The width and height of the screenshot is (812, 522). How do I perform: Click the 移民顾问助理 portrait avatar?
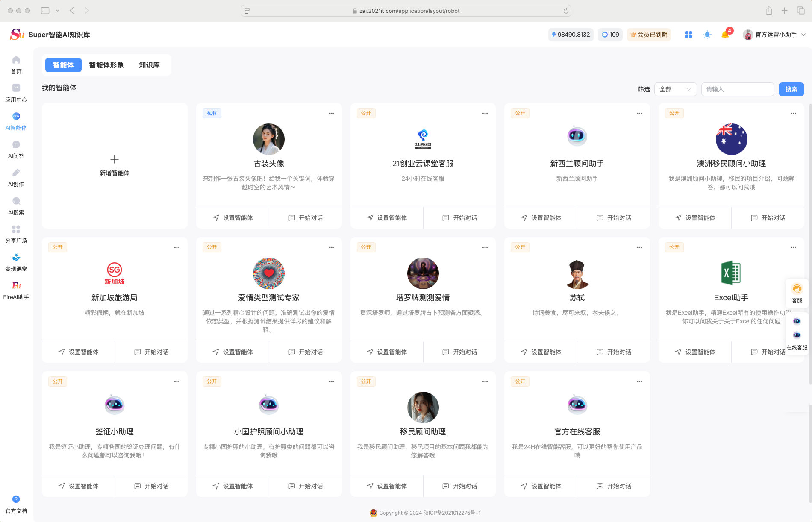pos(423,408)
